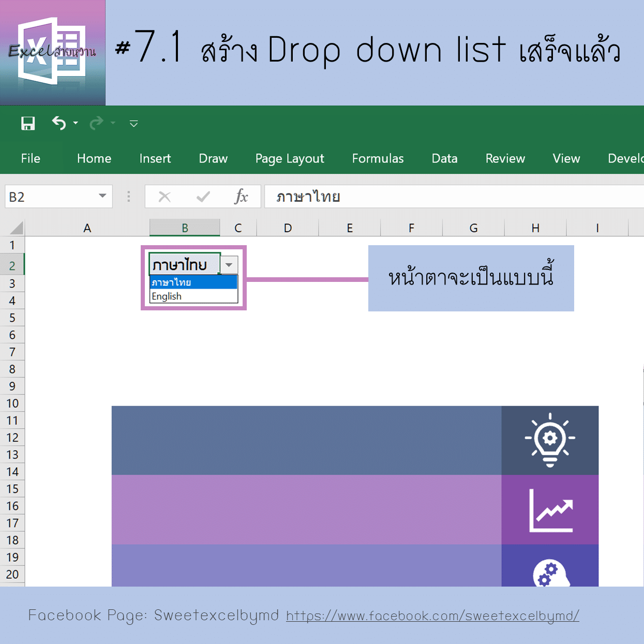The width and height of the screenshot is (644, 644).
Task: Expand the Name Box dropdown arrow
Action: (x=102, y=196)
